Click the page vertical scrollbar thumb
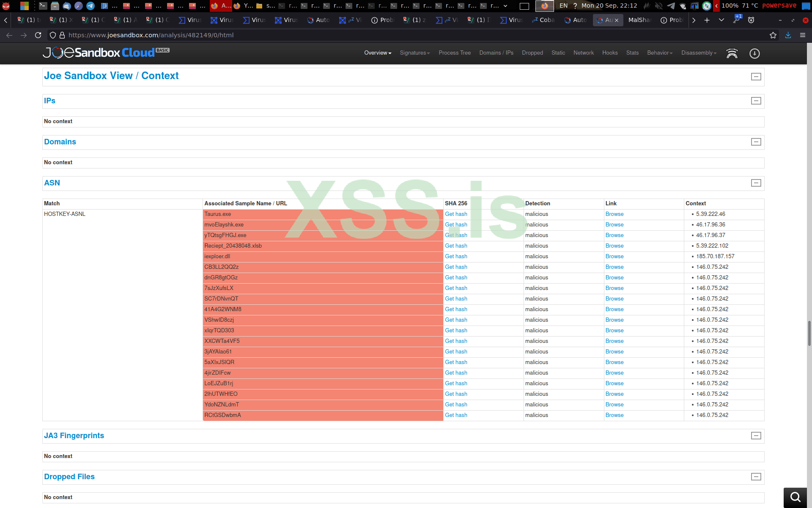This screenshot has width=812, height=508. (809, 333)
